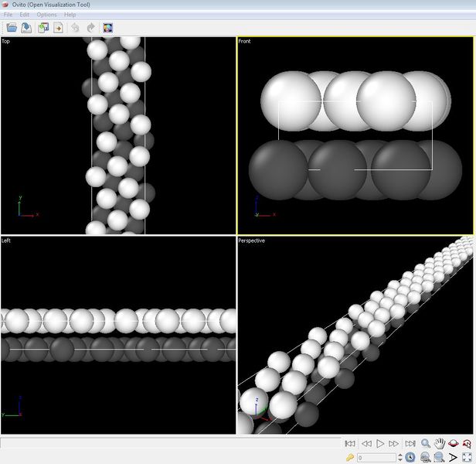Click the current frame number field
The width and height of the screenshot is (476, 464).
[376, 458]
